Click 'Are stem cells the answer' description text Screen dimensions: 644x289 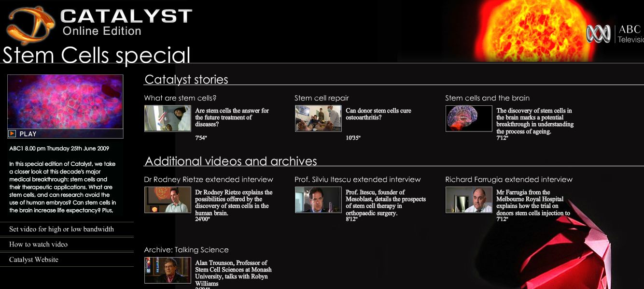coord(232,117)
